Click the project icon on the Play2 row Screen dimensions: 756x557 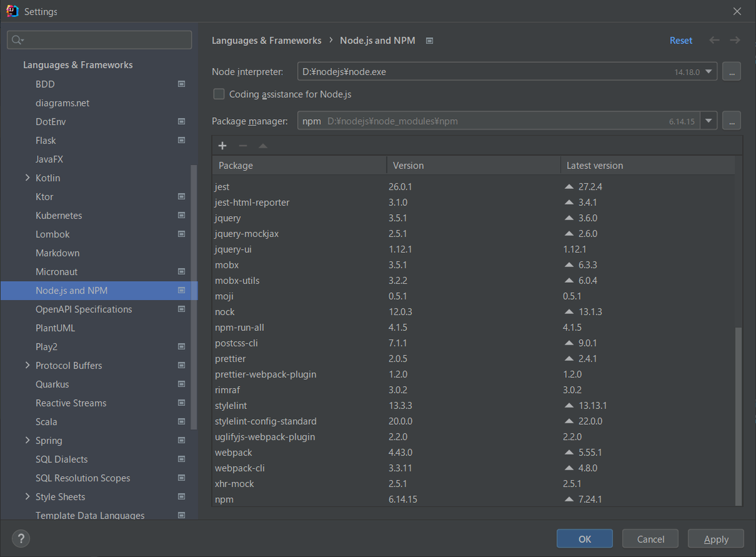click(x=181, y=347)
